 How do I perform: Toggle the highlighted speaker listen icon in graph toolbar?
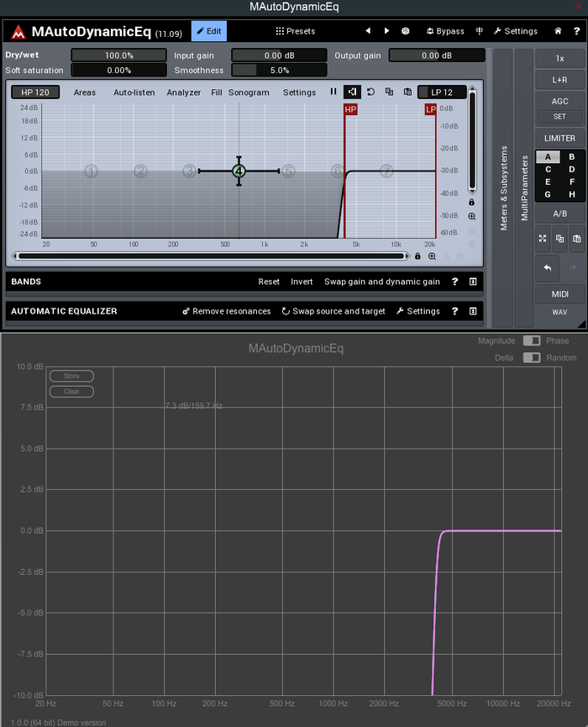352,92
